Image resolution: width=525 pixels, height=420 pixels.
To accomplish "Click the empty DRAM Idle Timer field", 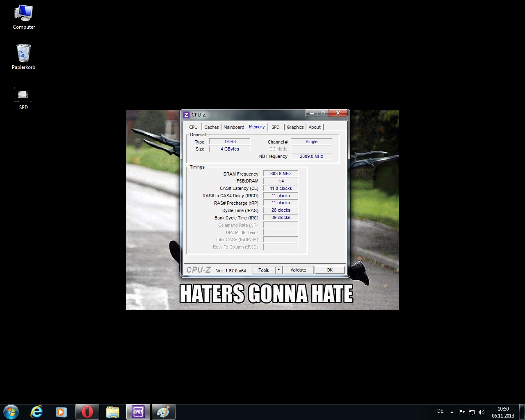I will 281,232.
